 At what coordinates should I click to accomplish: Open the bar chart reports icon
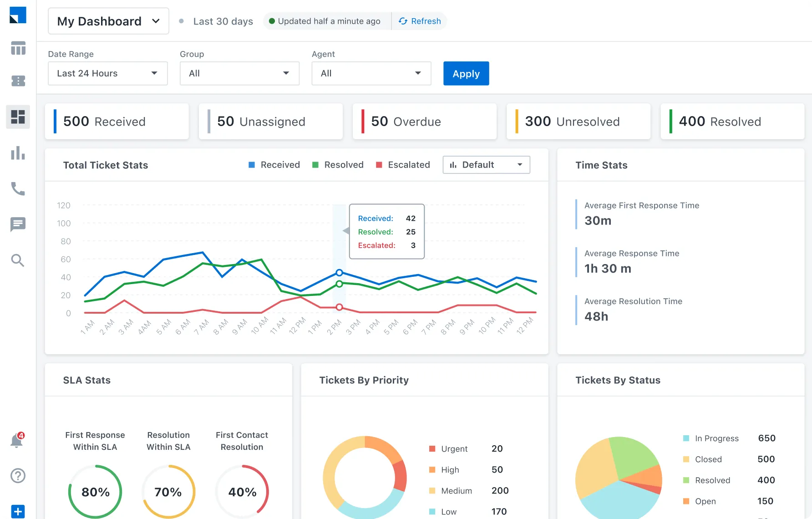(18, 153)
